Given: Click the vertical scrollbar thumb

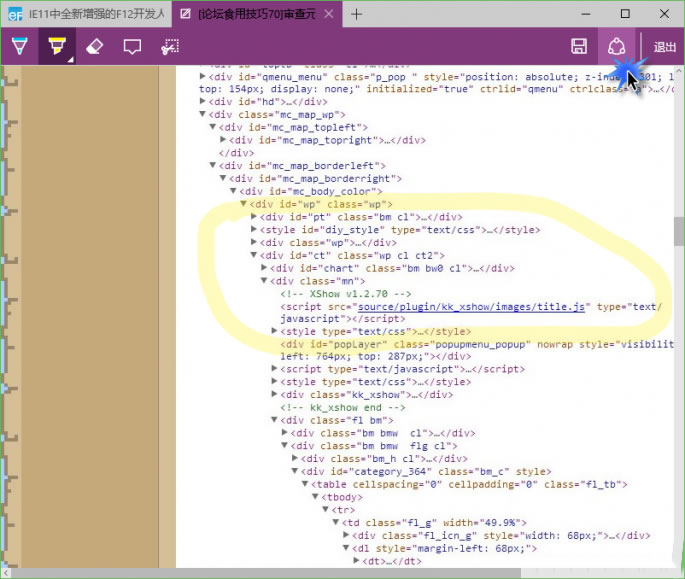Looking at the screenshot, I should coord(678,230).
